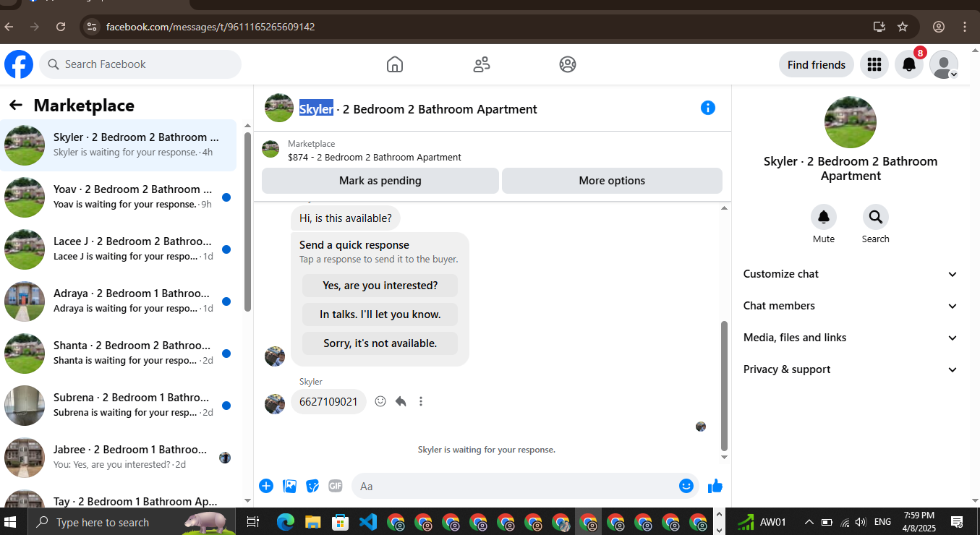Click the conversation list scrollbar
980x535 pixels.
click(x=248, y=222)
